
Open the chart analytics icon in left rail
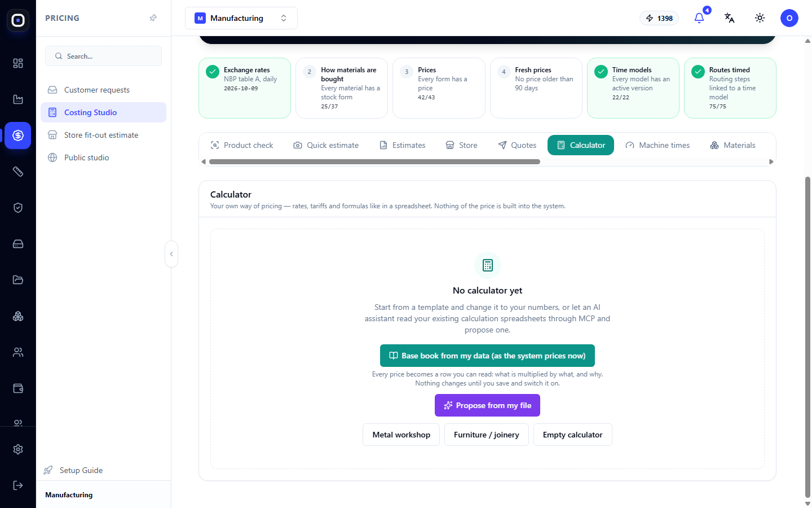[x=18, y=99]
